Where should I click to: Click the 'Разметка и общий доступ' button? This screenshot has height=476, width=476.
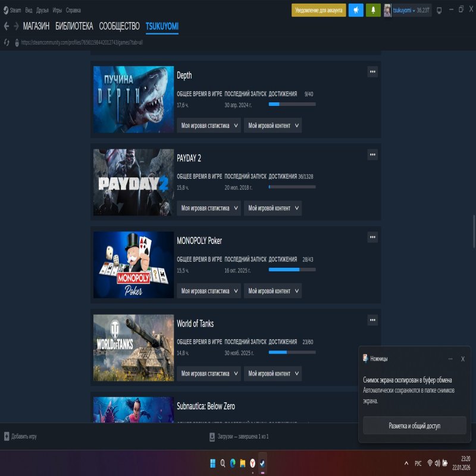point(415,426)
